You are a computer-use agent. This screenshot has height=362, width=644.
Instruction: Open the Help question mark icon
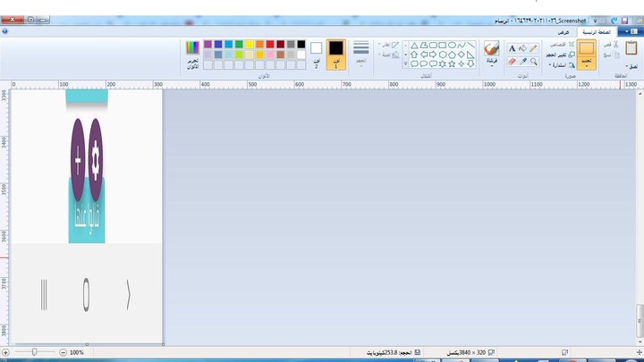[x=5, y=31]
